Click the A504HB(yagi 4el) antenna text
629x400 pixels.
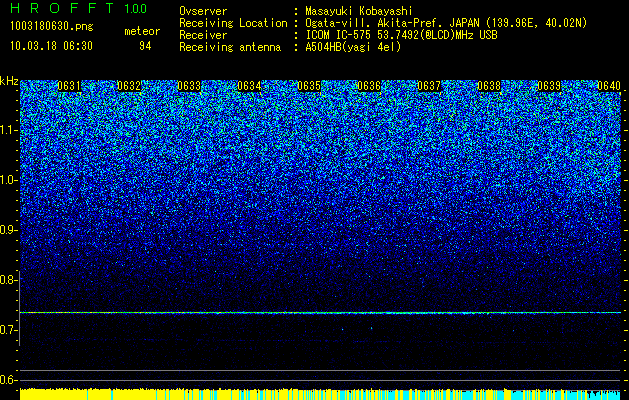353,47
